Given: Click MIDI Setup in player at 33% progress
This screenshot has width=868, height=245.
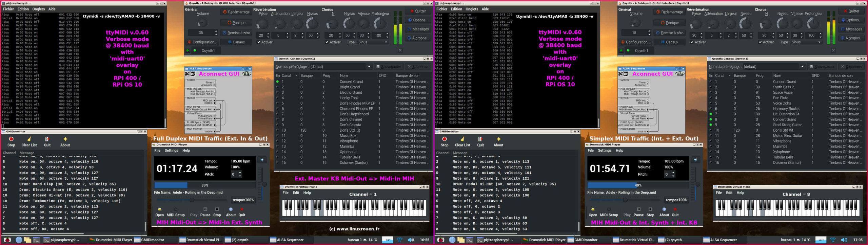Looking at the screenshot, I should (x=175, y=211).
